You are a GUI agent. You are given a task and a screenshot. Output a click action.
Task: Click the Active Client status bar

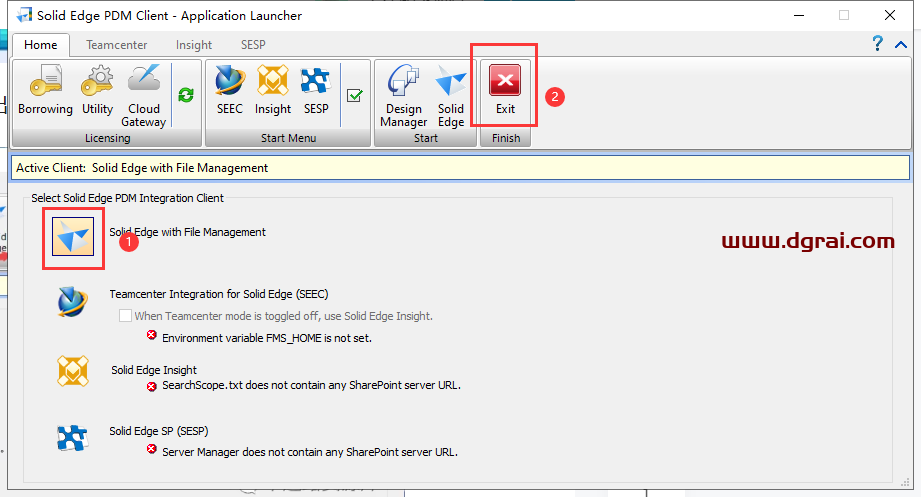click(460, 167)
